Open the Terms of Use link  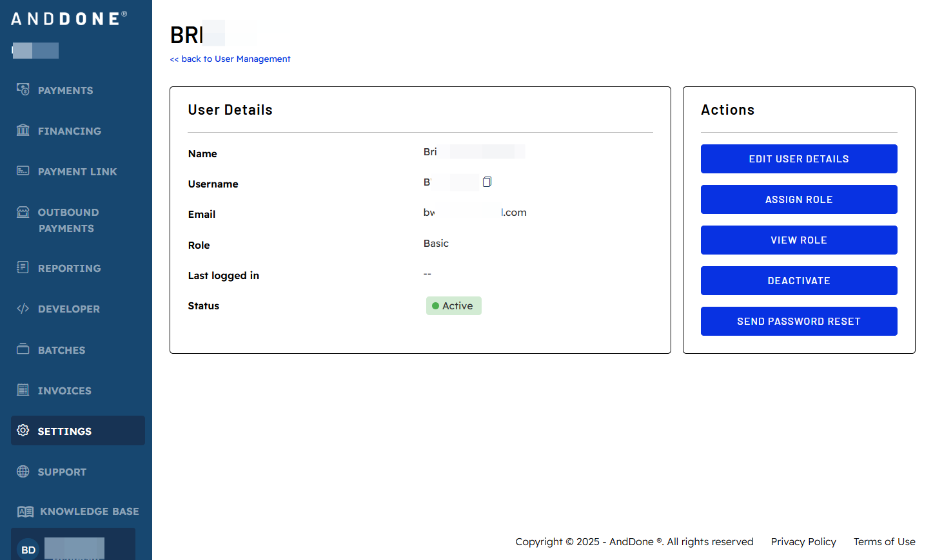pos(884,541)
